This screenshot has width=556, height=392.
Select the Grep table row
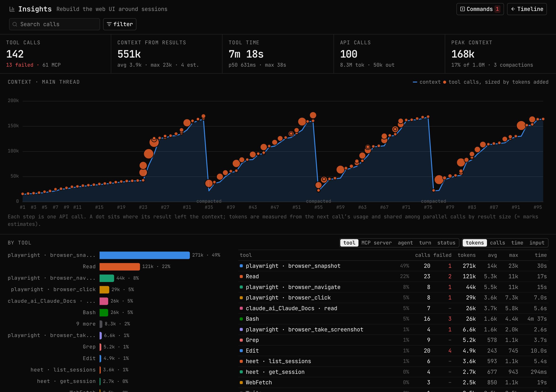click(x=393, y=340)
